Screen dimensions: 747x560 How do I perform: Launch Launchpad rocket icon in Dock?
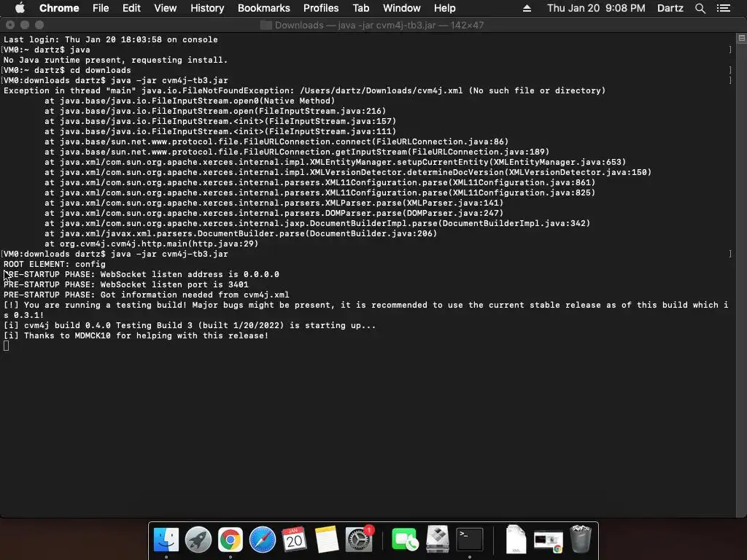(198, 540)
